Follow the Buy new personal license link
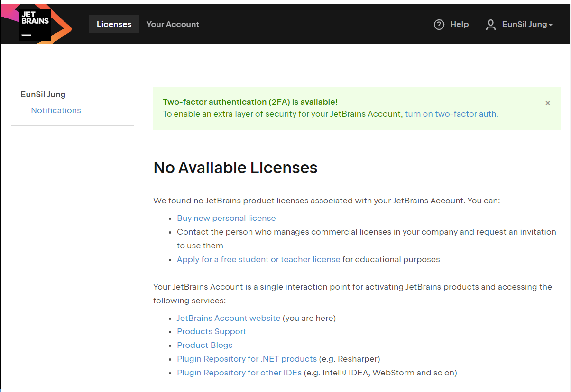The height and width of the screenshot is (392, 571). point(226,218)
